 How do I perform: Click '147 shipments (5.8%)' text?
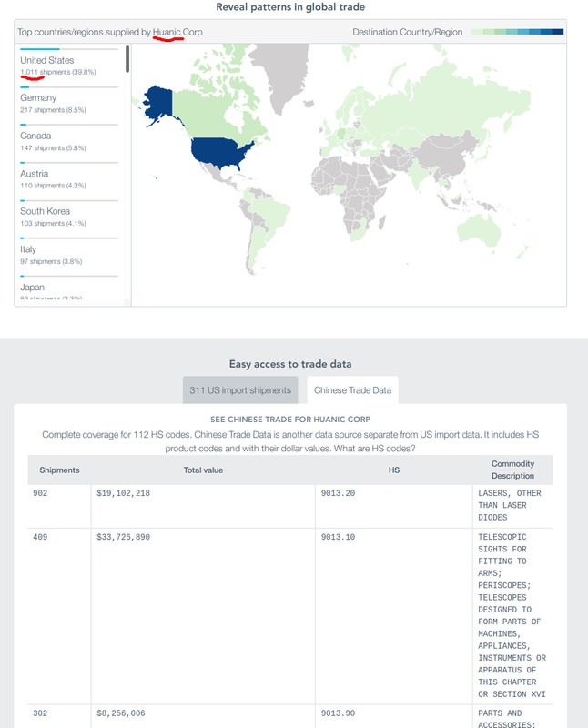tap(53, 148)
